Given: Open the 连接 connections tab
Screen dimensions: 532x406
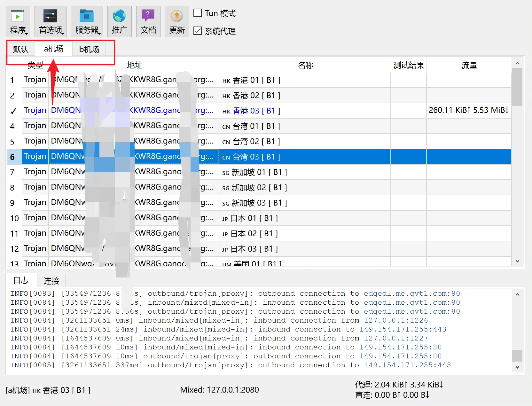Looking at the screenshot, I should point(51,281).
